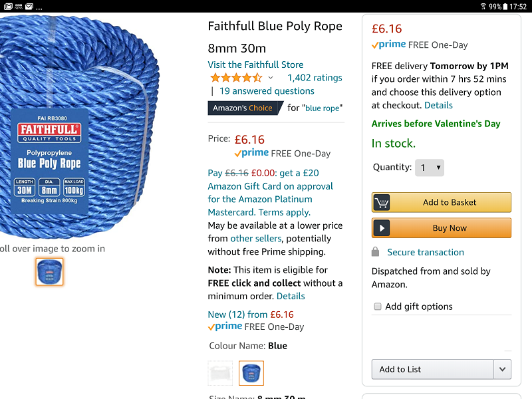This screenshot has width=532, height=399.
Task: Visit the Faithfull Store
Action: pyautogui.click(x=255, y=65)
